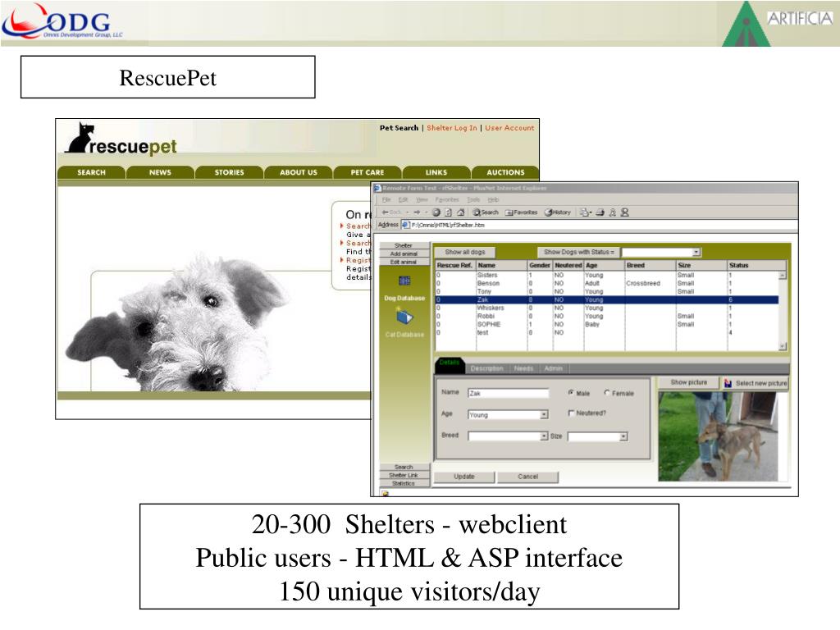This screenshot has height=630, width=840.
Task: Click the User Account link
Action: (x=509, y=128)
